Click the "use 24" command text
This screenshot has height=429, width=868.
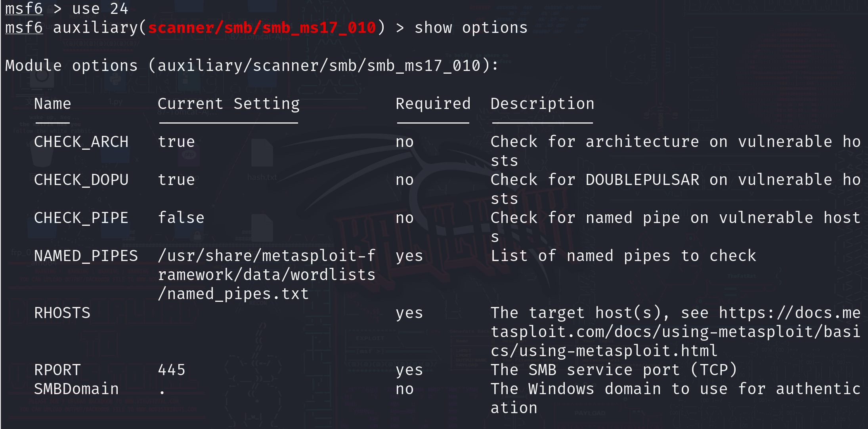[100, 9]
